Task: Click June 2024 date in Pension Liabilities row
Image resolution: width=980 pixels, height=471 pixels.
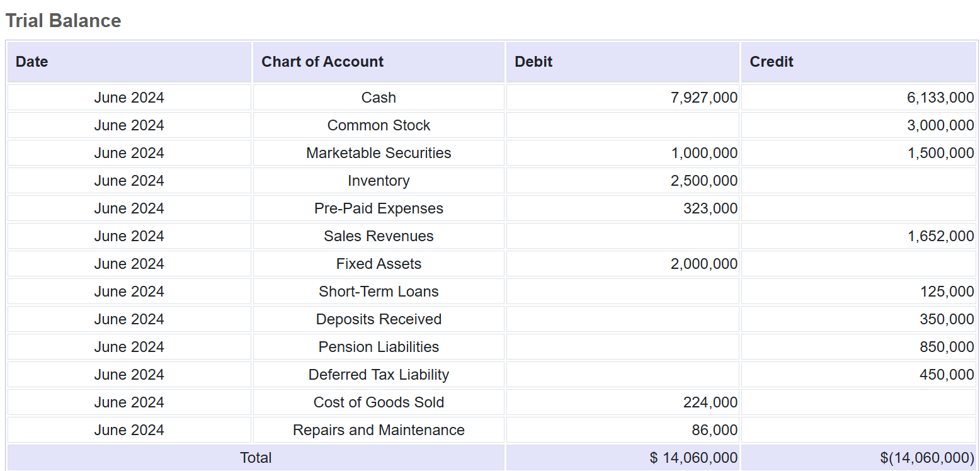Action: tap(129, 347)
